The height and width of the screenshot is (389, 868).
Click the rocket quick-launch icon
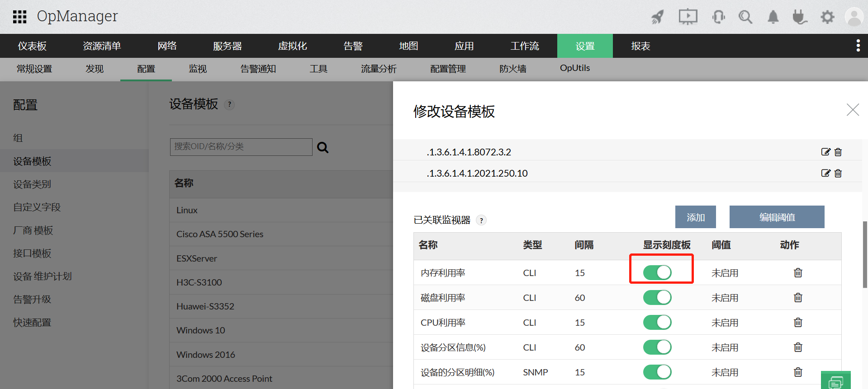(657, 17)
